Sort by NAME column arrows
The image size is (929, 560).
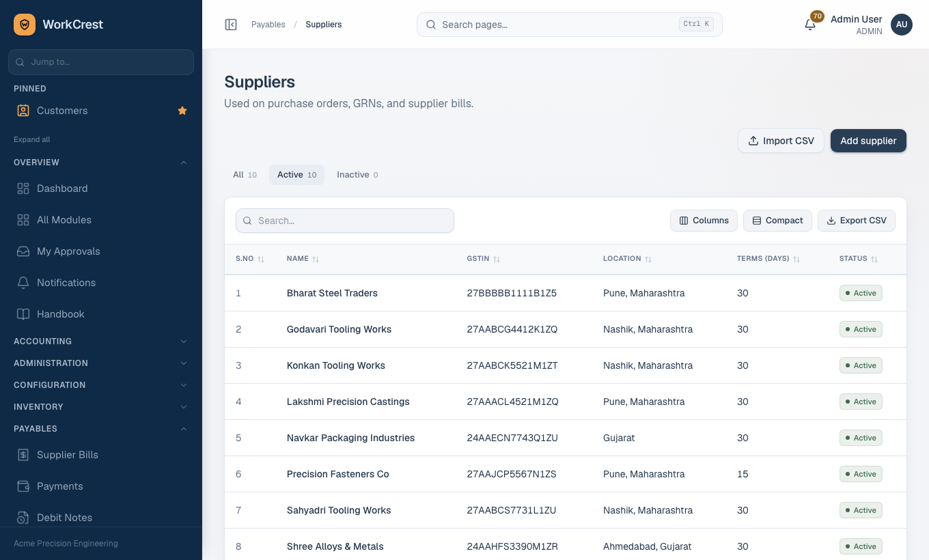click(316, 260)
